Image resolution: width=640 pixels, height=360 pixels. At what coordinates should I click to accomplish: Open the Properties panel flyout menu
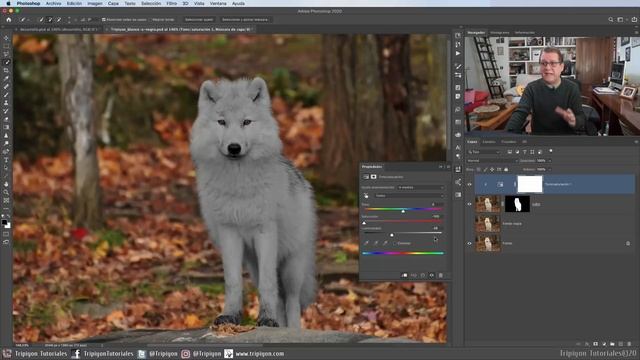pos(448,167)
